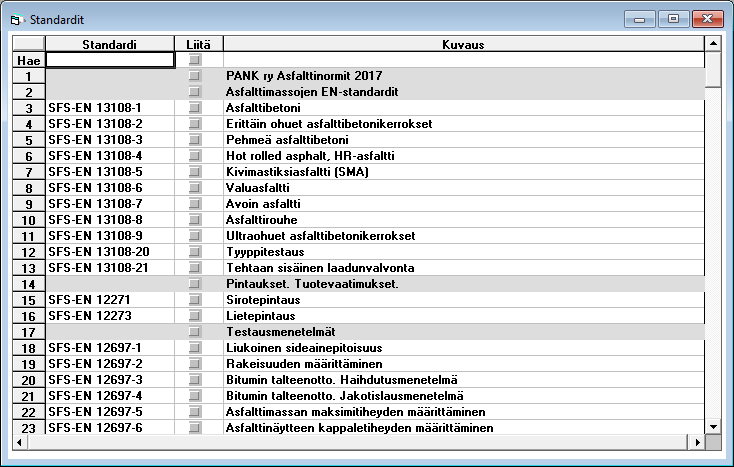Select row header number 1

pos(29,76)
